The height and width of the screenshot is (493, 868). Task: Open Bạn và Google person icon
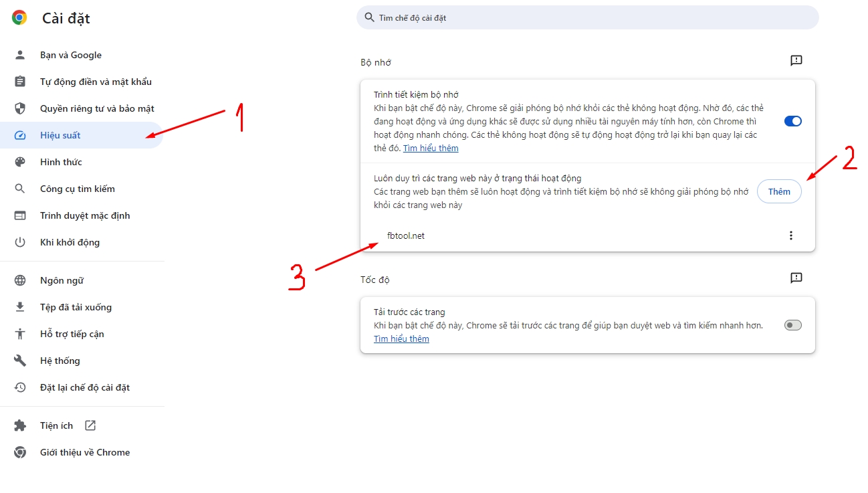(x=20, y=55)
